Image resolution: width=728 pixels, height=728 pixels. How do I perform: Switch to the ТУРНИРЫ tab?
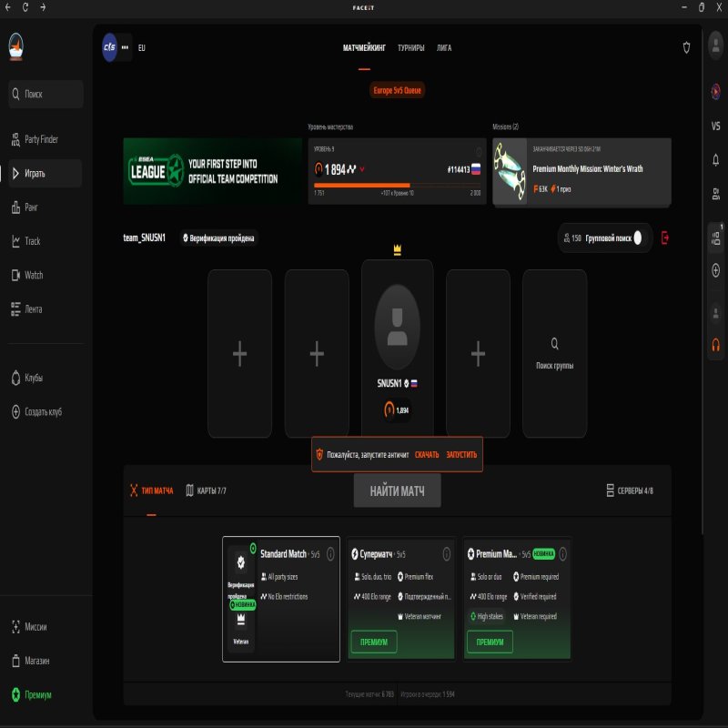tap(409, 47)
